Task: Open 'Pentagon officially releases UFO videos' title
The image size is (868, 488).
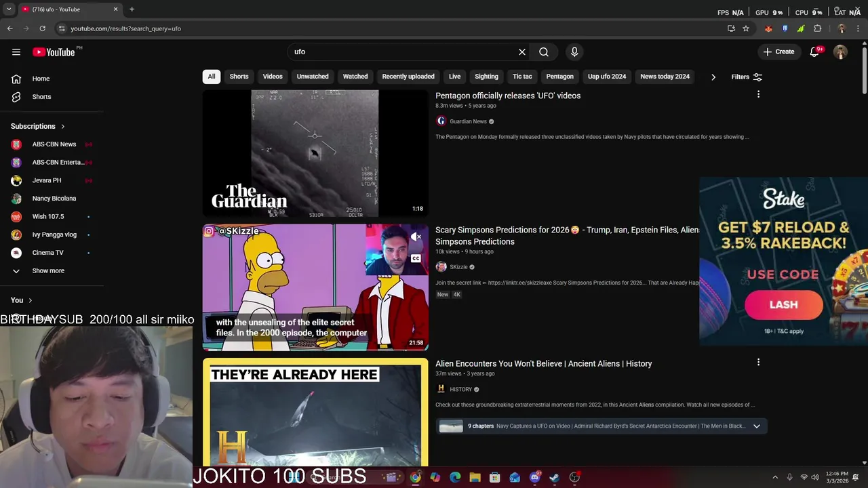Action: tap(508, 96)
